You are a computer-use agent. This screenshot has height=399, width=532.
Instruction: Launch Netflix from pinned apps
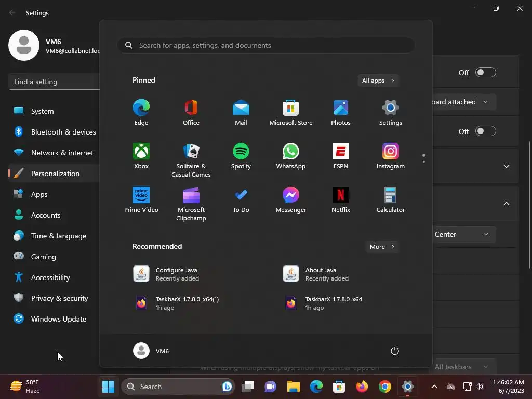(341, 200)
